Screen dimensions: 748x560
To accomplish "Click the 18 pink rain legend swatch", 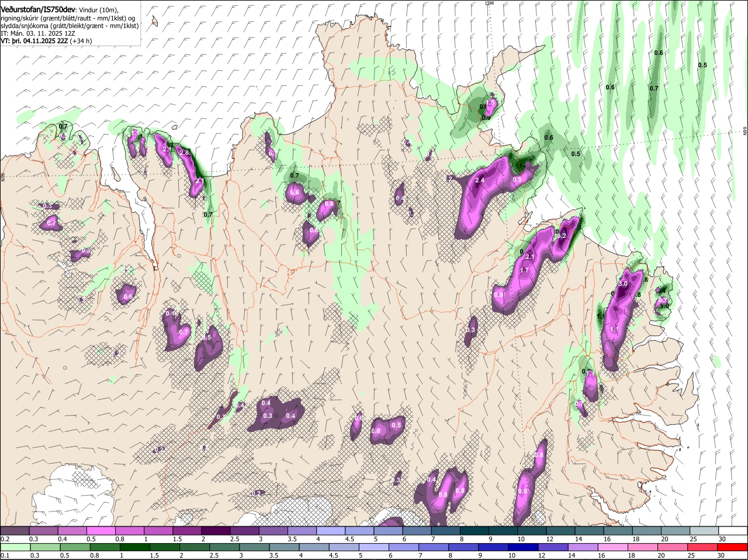I will click(x=644, y=547).
